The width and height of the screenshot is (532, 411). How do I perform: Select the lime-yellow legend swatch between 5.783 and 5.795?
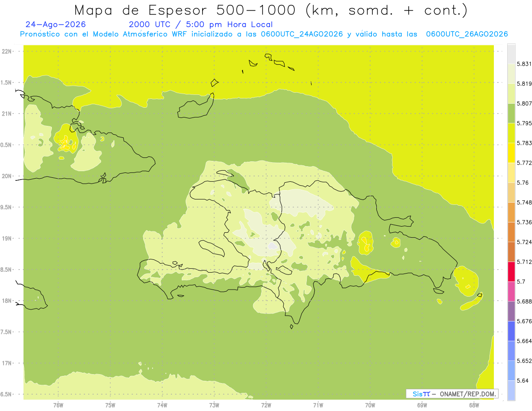(x=511, y=133)
